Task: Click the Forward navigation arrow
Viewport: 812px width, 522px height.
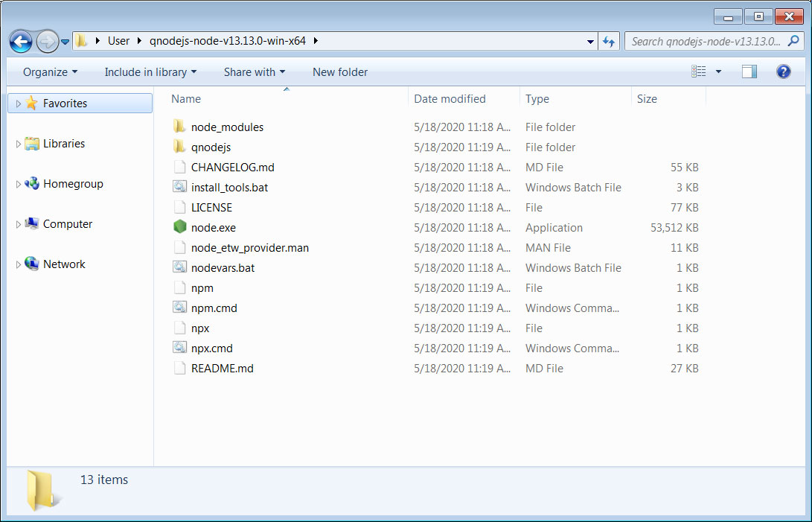Action: pos(47,42)
